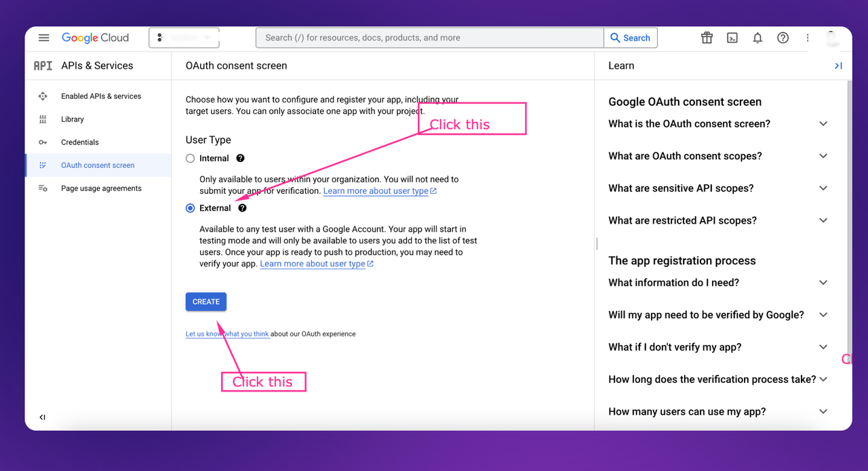Click the Google Cloud logo

(x=95, y=38)
